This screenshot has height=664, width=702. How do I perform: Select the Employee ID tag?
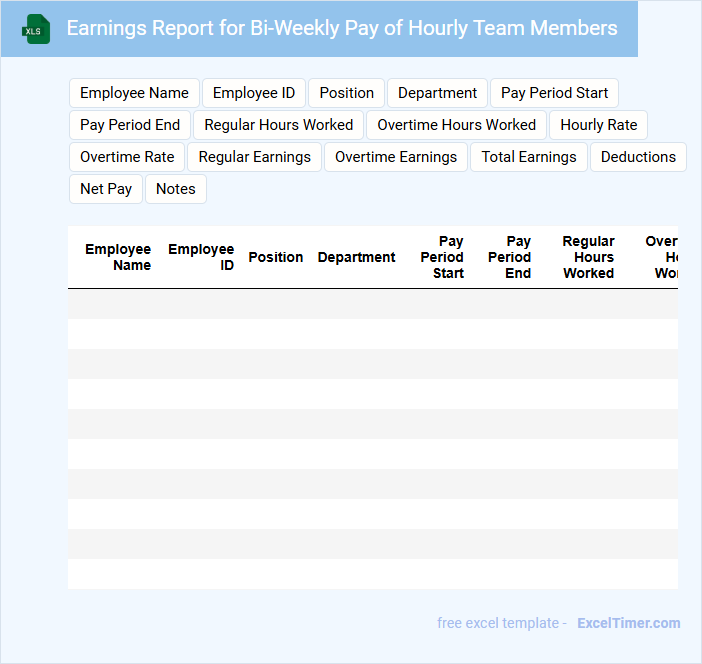254,93
